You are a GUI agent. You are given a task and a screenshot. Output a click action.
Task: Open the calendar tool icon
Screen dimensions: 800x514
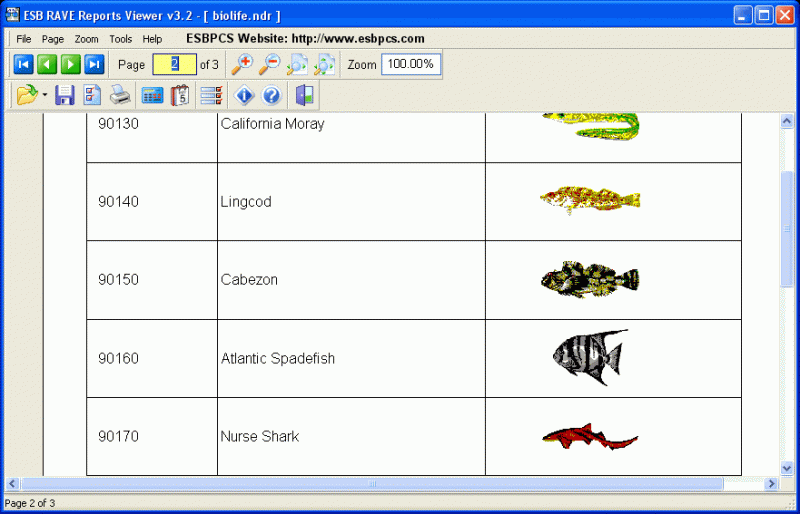(180, 96)
